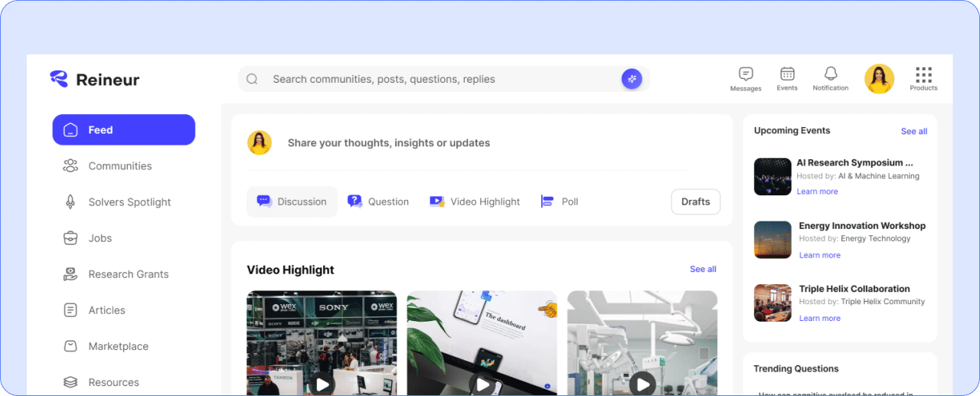Click 'Hosted by: Energy Technology' text
The width and height of the screenshot is (980, 396).
pyautogui.click(x=855, y=238)
